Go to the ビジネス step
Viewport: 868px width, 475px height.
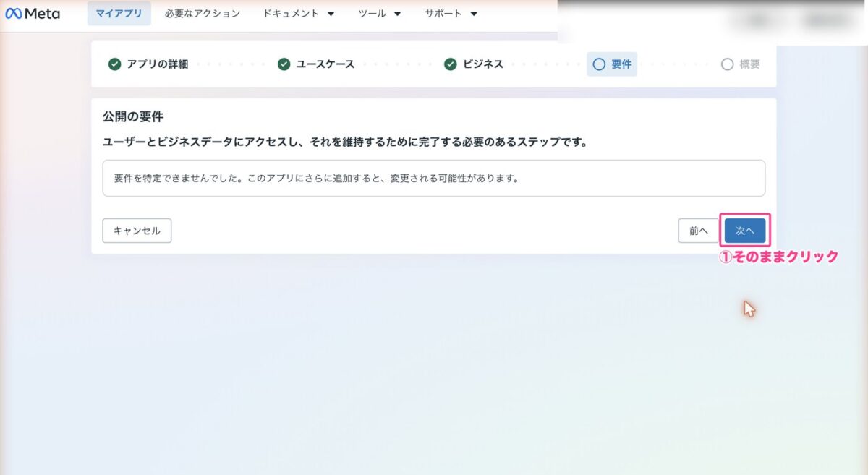coord(474,64)
